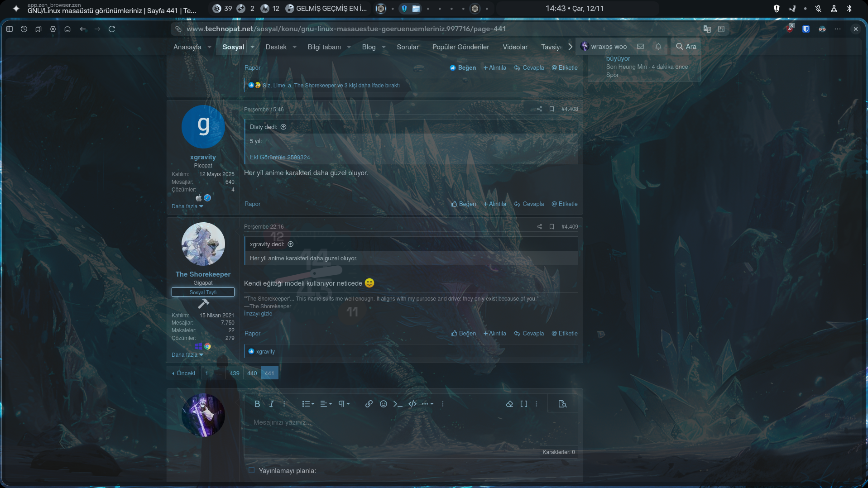Quote The Shorekeeper's post with Alıntıla
The width and height of the screenshot is (868, 488).
495,334
